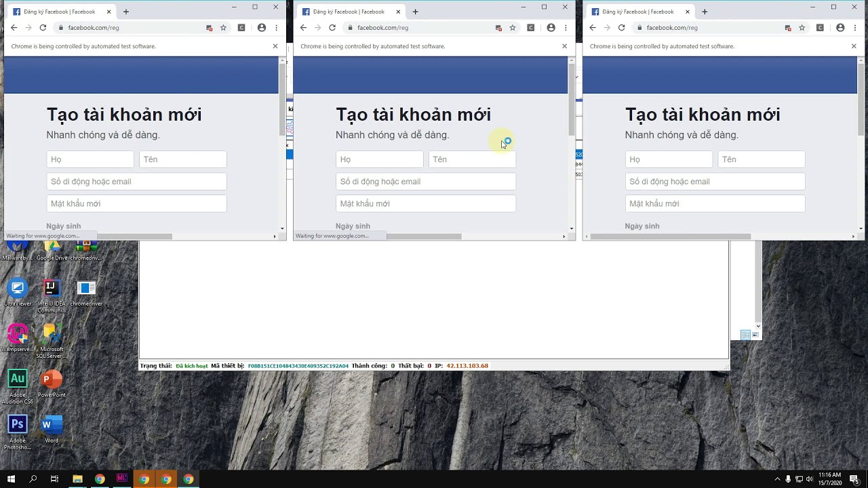The image size is (868, 488).
Task: Select list view icon in background app
Action: tap(745, 335)
